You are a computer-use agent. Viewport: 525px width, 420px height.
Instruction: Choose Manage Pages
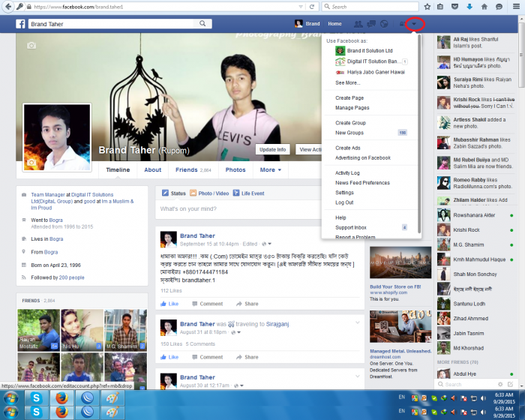click(352, 107)
